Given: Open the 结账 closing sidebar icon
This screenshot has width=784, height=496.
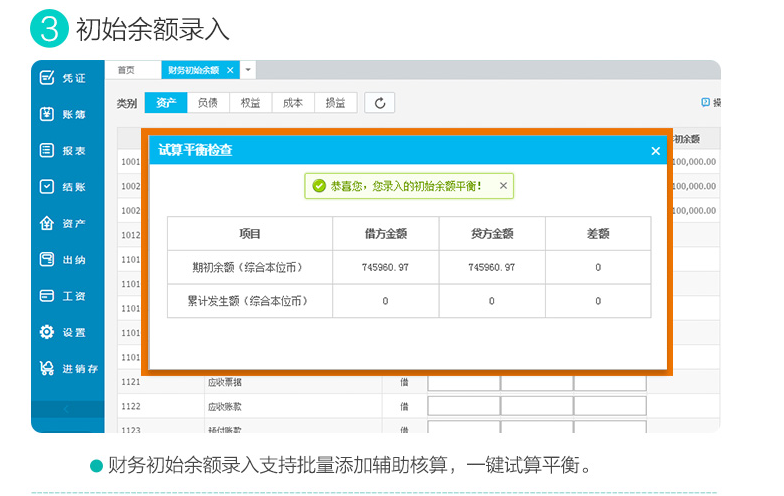Looking at the screenshot, I should (x=47, y=186).
